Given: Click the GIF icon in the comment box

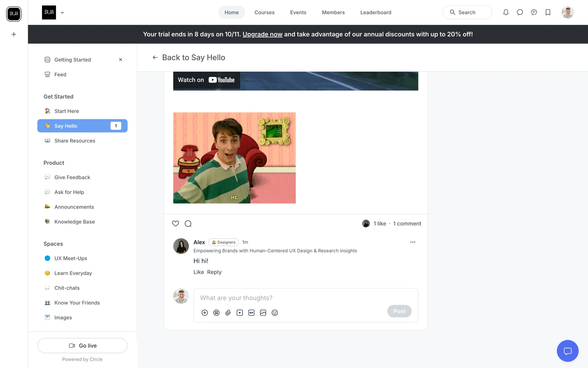Looking at the screenshot, I should click(x=251, y=312).
